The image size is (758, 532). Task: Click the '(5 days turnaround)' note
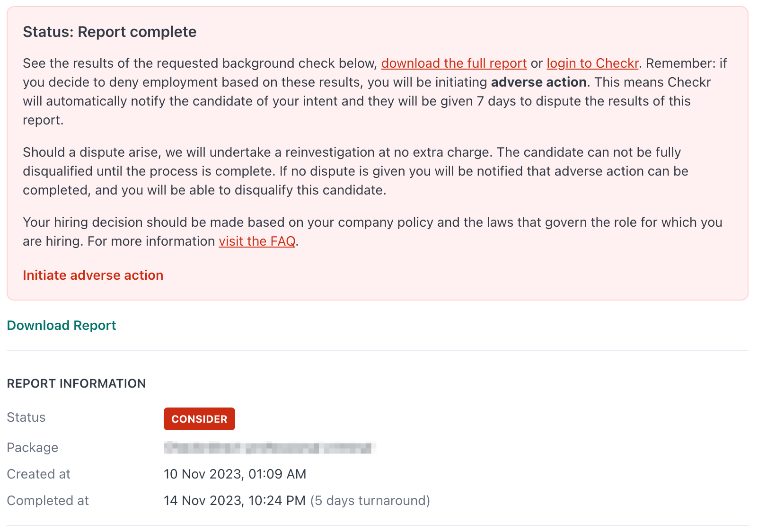[x=370, y=501]
